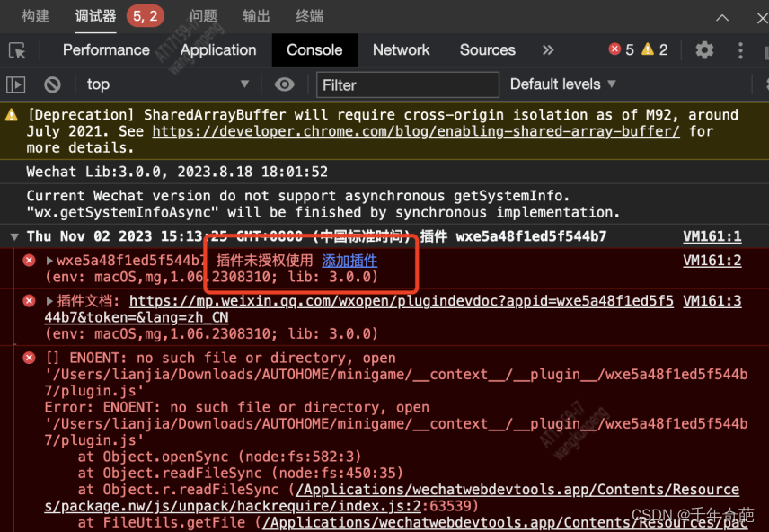Collapse the Thu Nov 02 2023 log group
769x532 pixels.
[x=14, y=237]
